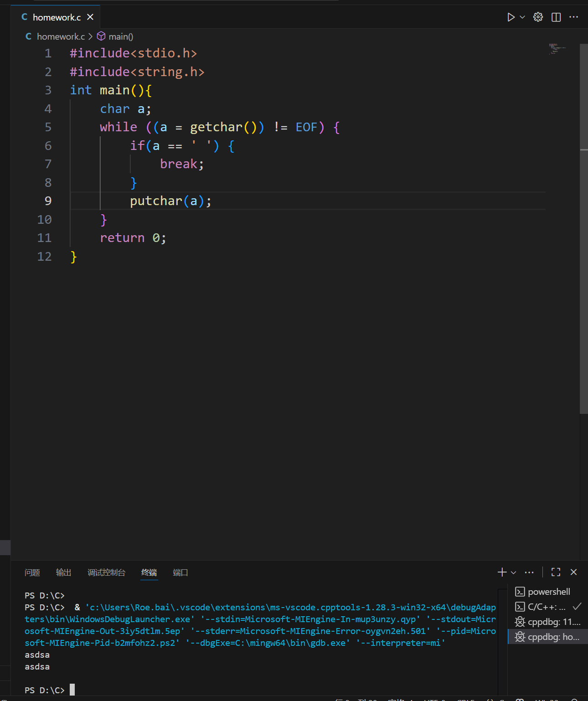Click line number 12 in the gutter

44,257
